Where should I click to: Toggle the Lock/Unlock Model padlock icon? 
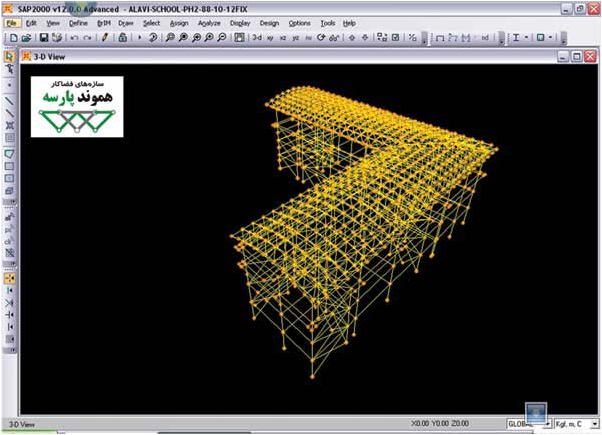point(122,37)
